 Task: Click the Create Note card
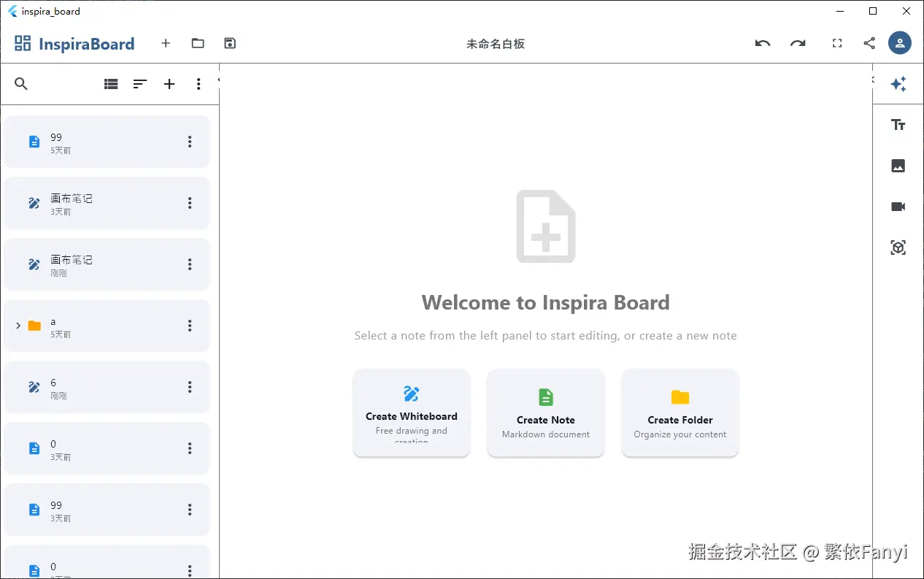click(546, 413)
